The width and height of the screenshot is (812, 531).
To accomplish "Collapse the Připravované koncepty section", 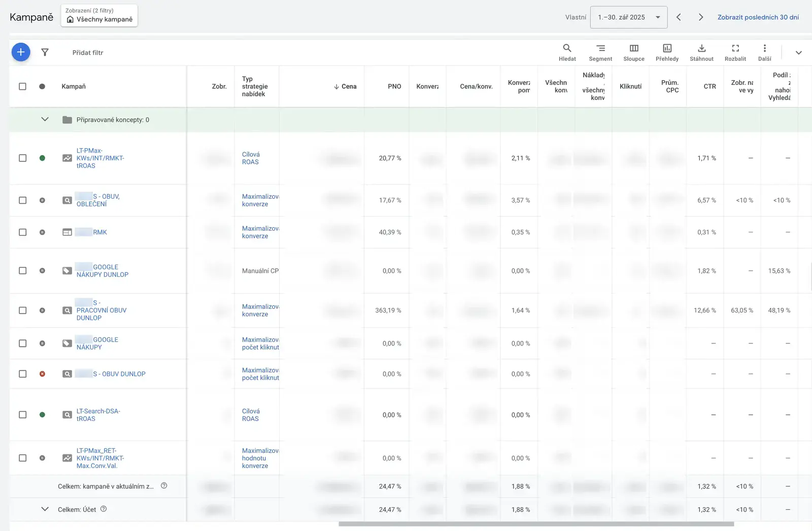I will 45,120.
